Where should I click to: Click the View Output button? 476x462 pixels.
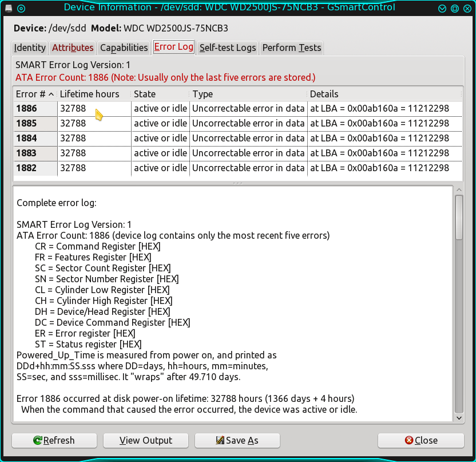146,440
